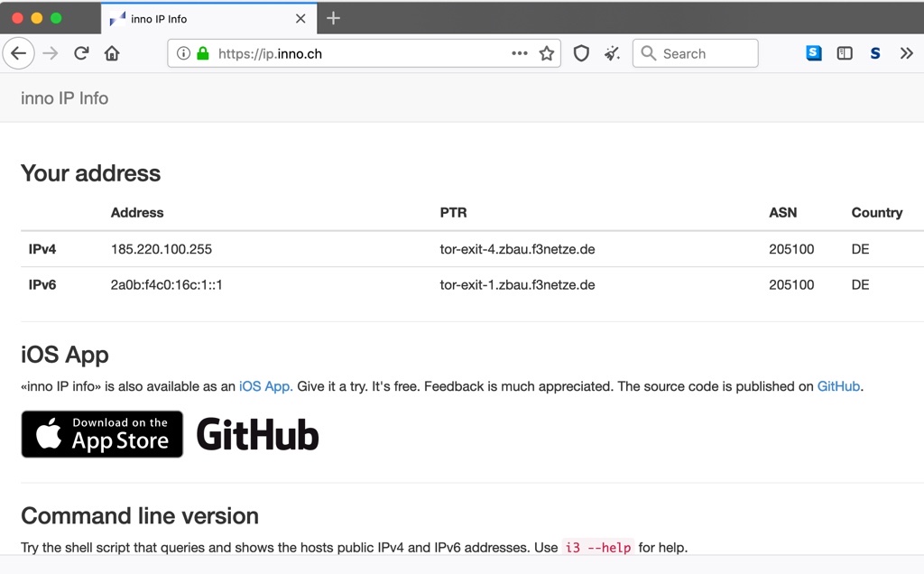
Task: Click the inno IP Info page header
Action: [64, 98]
